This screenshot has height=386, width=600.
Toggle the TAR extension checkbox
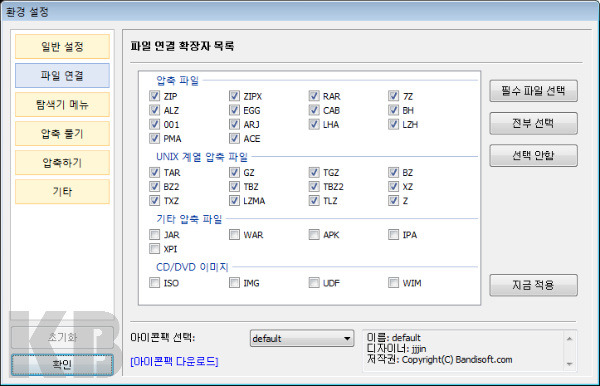(x=155, y=173)
